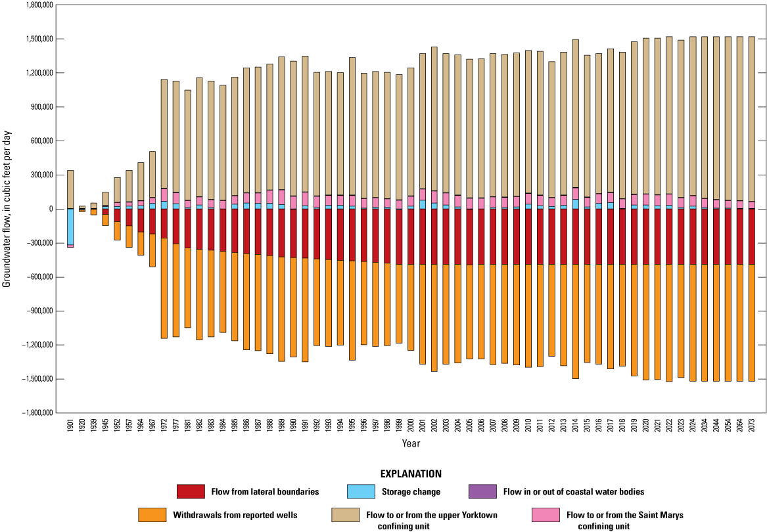Click the EXPLANATION heading

tap(411, 472)
